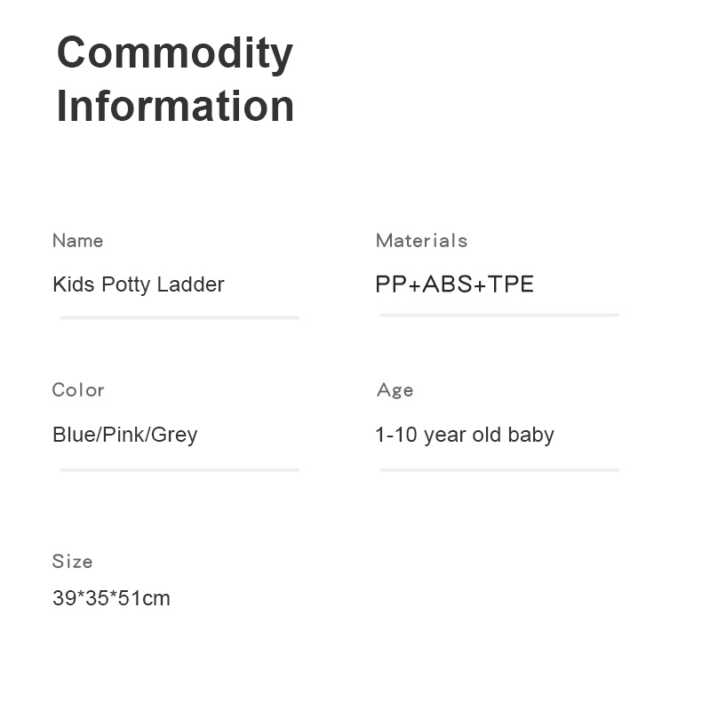The width and height of the screenshot is (702, 728).
Task: Click the word Commodity in the heading
Action: pos(174,53)
